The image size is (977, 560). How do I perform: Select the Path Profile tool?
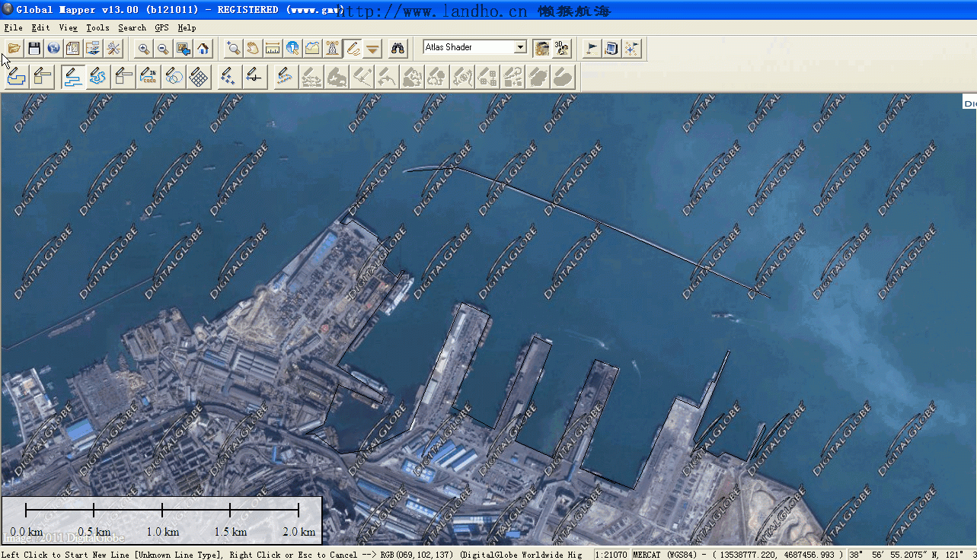pyautogui.click(x=312, y=49)
